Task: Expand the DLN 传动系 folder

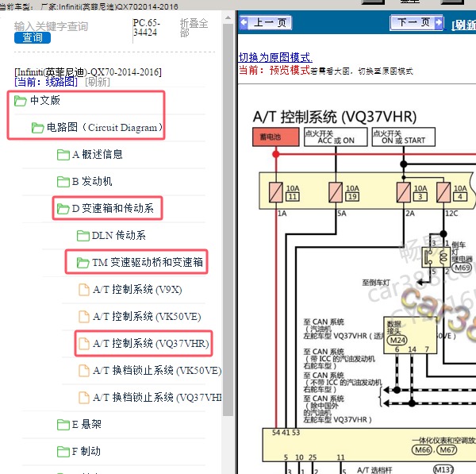Action: point(119,236)
